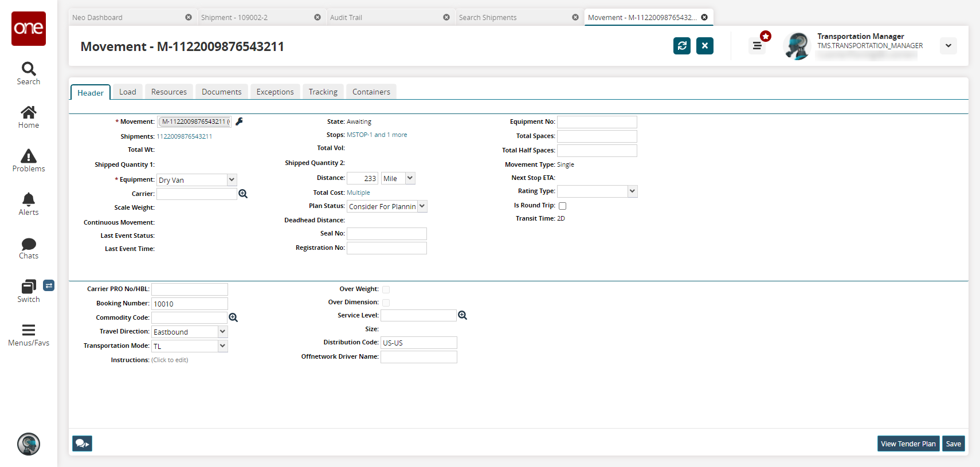Expand the Equipment dropdown showing Dry Van
980x467 pixels.
point(232,180)
